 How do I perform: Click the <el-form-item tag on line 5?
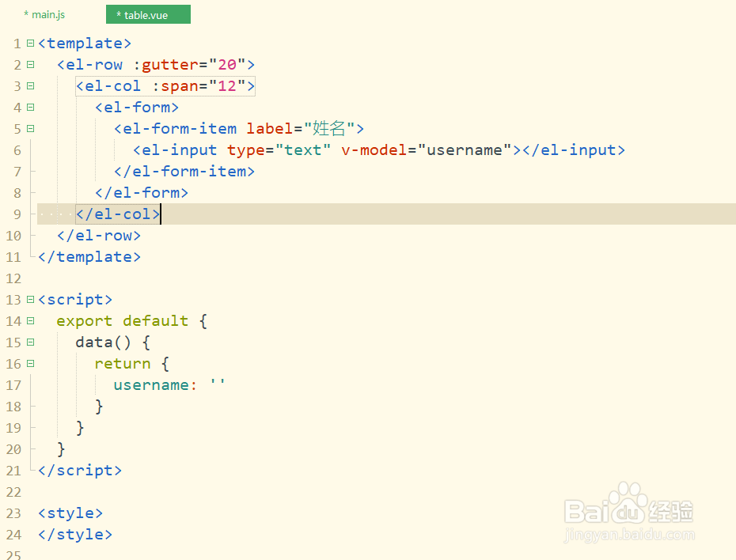[x=175, y=129]
